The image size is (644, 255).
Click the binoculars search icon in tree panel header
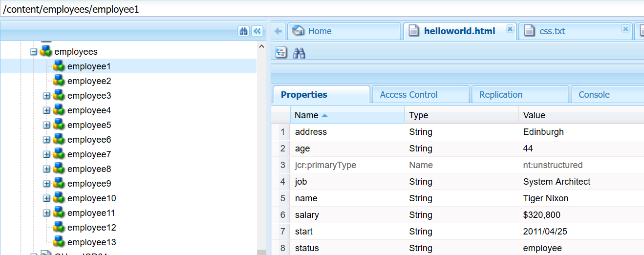coord(243,31)
